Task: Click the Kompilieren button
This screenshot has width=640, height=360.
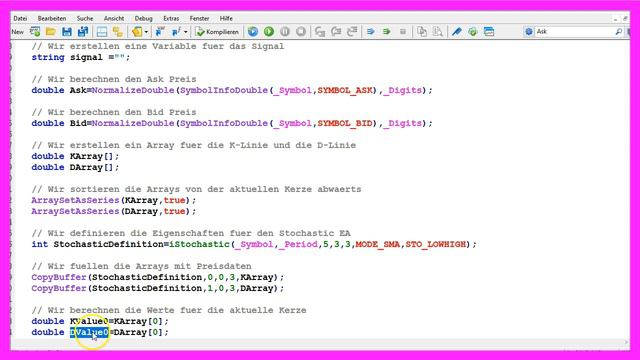Action: pos(217,31)
